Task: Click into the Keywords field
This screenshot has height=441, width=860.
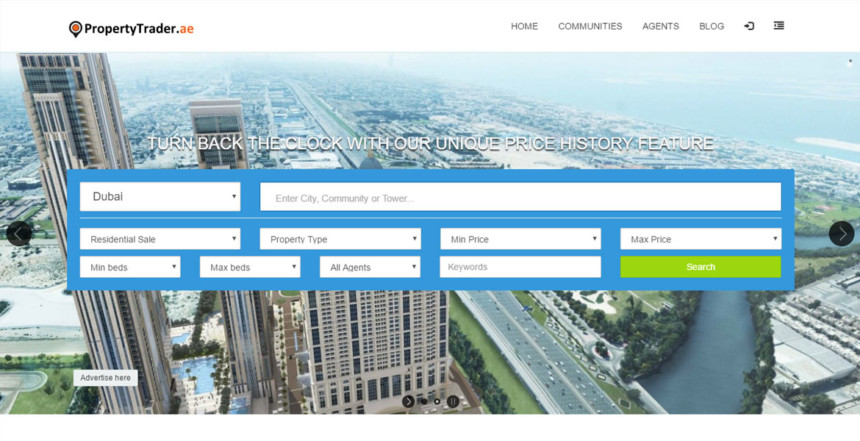Action: tap(520, 267)
